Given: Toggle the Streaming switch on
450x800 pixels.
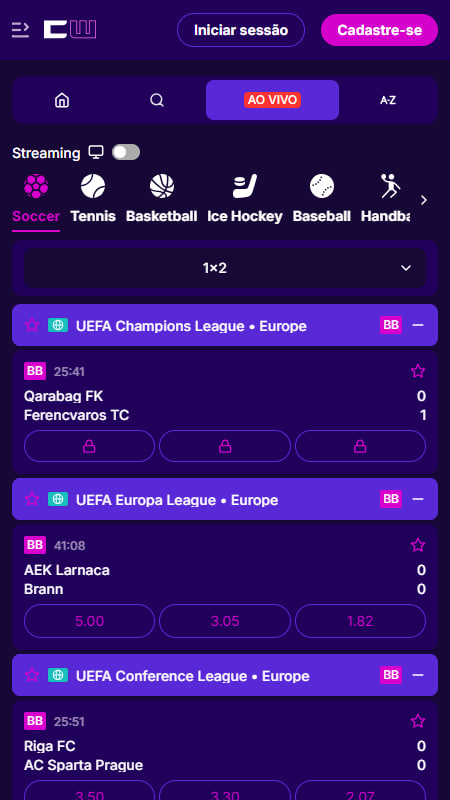Looking at the screenshot, I should coord(126,153).
